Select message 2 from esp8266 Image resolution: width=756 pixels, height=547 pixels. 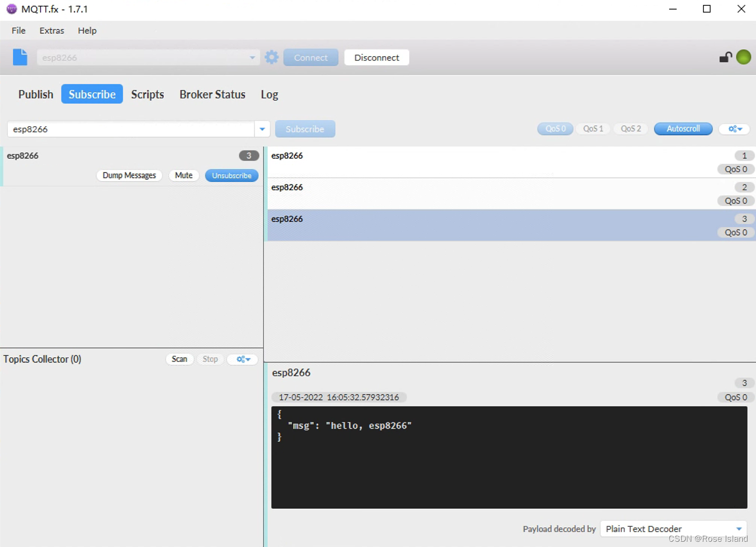(x=509, y=193)
